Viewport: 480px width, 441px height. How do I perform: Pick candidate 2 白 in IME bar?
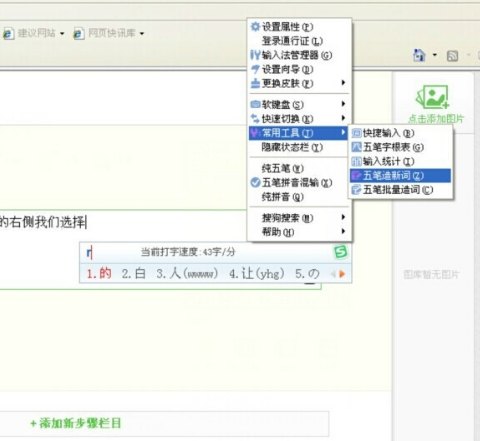[134, 274]
